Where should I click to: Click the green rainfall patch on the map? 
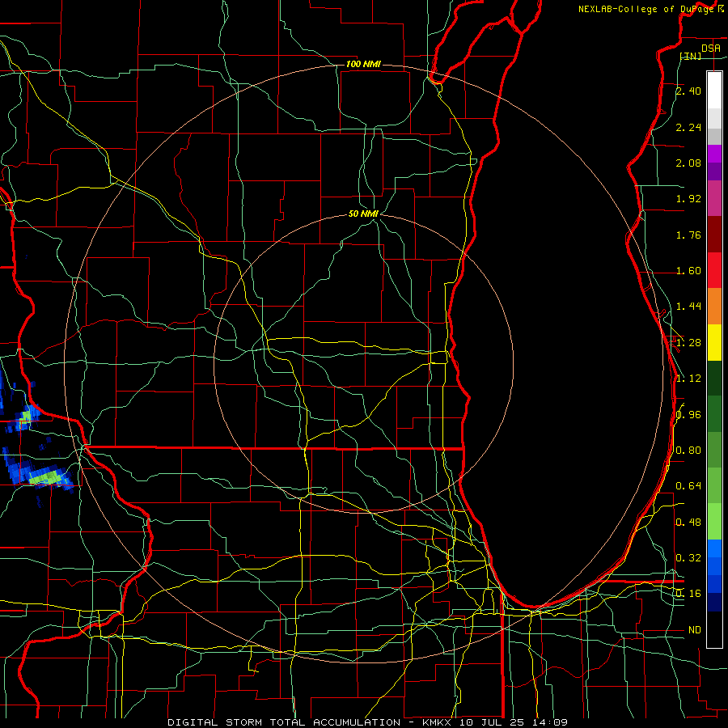tap(47, 477)
